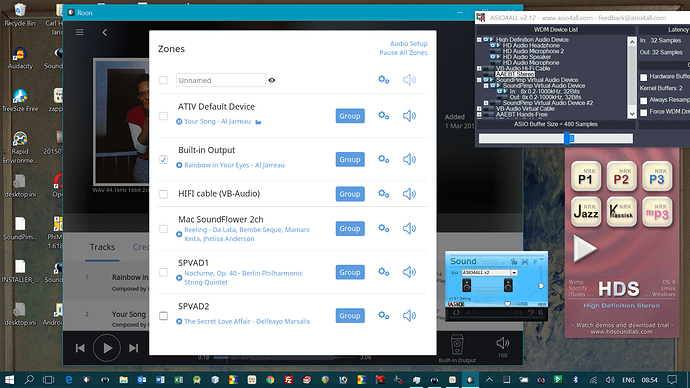The height and width of the screenshot is (388, 690).
Task: Go back with Roon back arrow
Action: pyautogui.click(x=105, y=32)
